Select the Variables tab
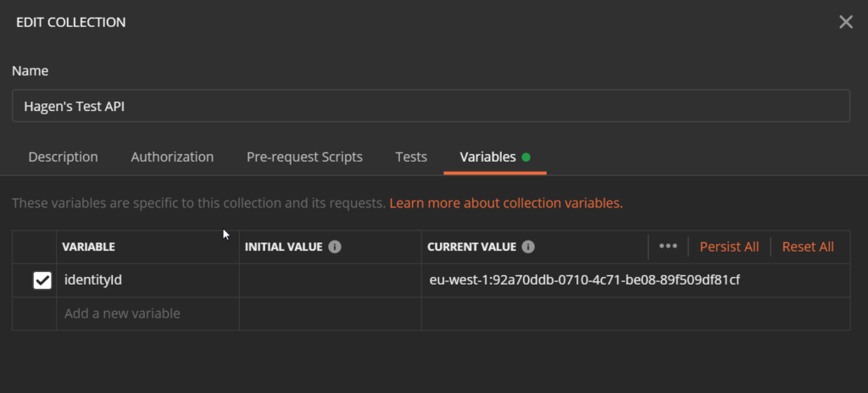The width and height of the screenshot is (868, 393). [487, 157]
